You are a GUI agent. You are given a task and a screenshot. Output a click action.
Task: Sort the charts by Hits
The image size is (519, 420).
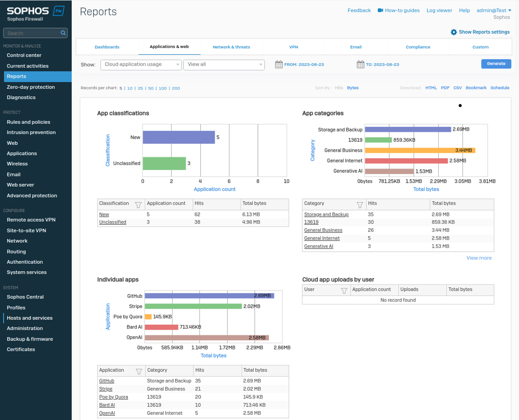coord(339,88)
